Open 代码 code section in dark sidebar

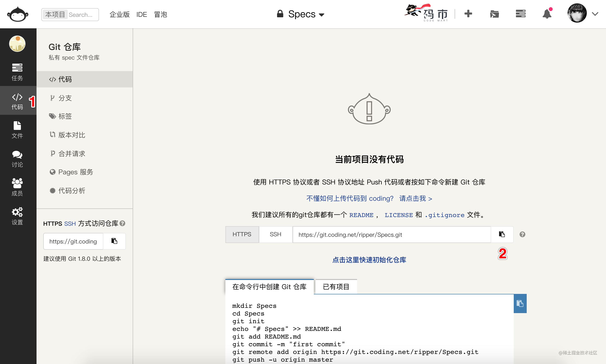17,101
